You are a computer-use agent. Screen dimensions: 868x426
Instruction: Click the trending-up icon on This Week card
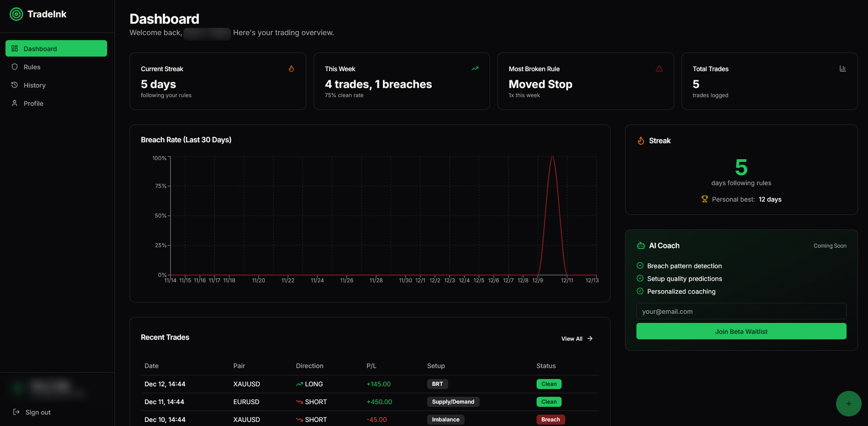click(475, 68)
